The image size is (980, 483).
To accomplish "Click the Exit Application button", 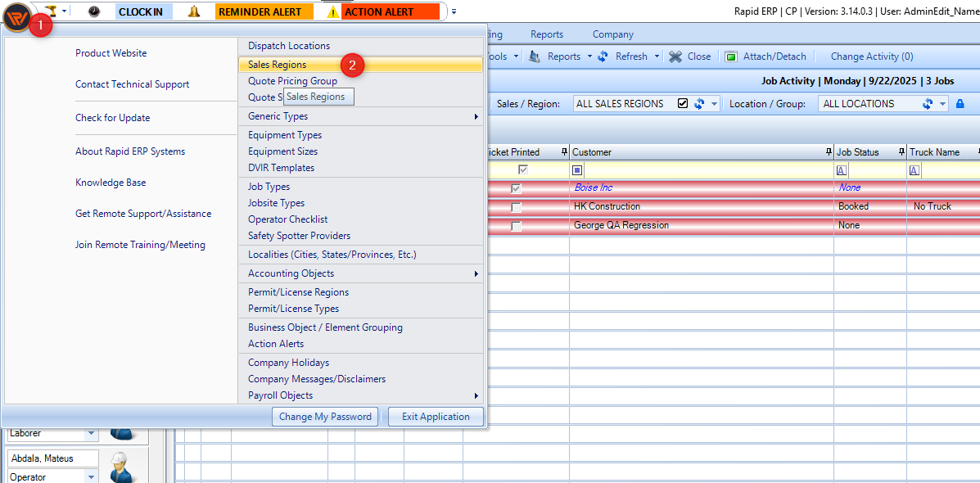I will pyautogui.click(x=436, y=417).
